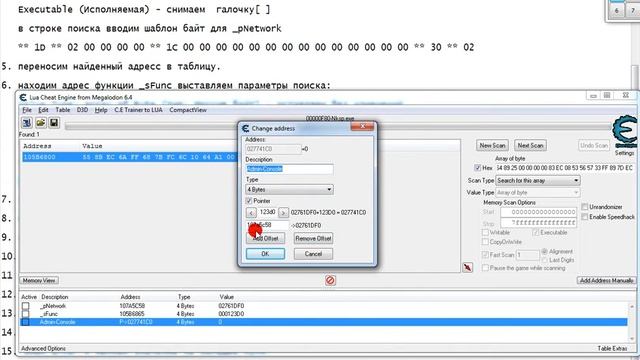Click the red arrow add-to-list icon
The width and height of the screenshot is (640, 360).
pos(467,267)
